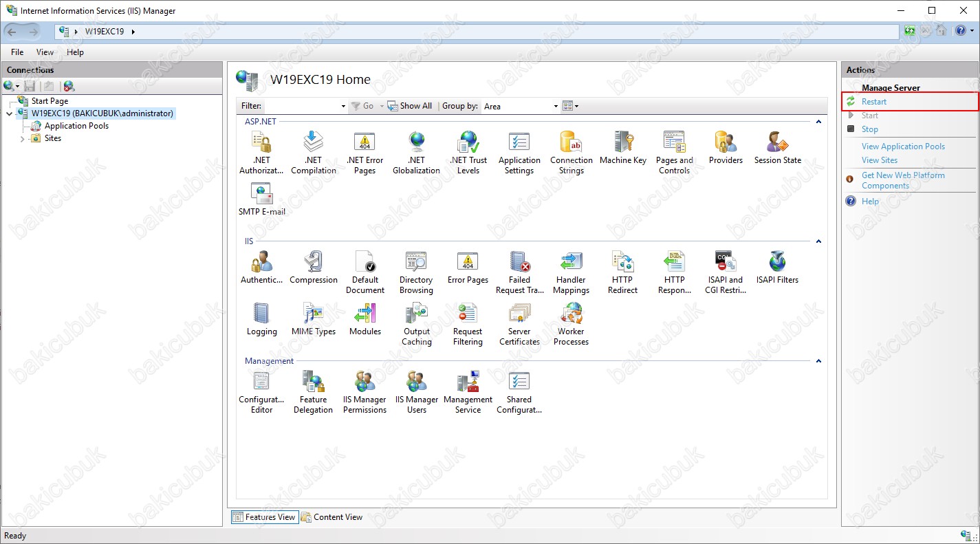
Task: Click View Application Pools link
Action: [903, 146]
